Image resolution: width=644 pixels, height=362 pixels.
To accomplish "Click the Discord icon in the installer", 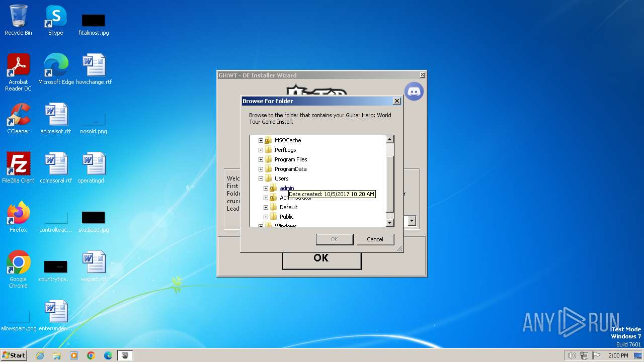I will click(x=414, y=92).
